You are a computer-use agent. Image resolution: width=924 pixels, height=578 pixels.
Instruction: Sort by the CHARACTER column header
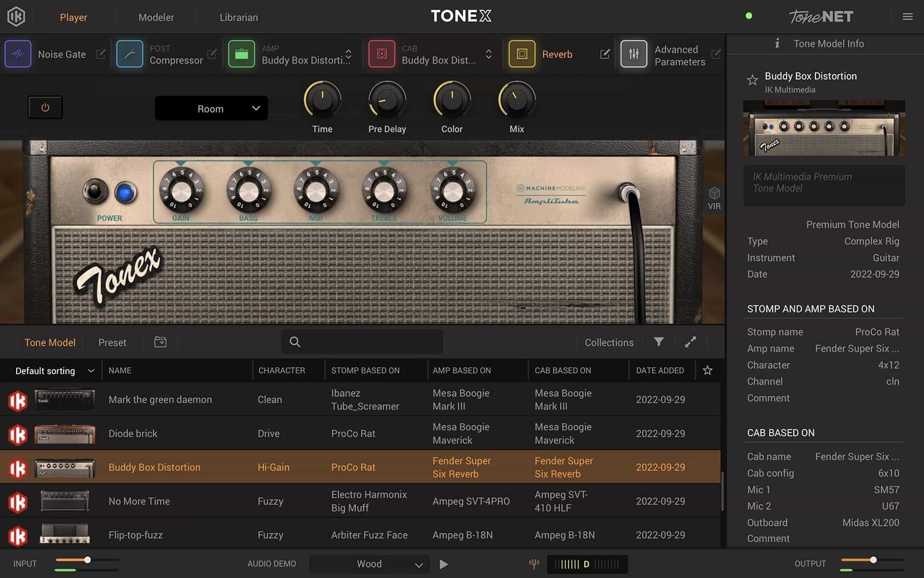[x=282, y=370]
